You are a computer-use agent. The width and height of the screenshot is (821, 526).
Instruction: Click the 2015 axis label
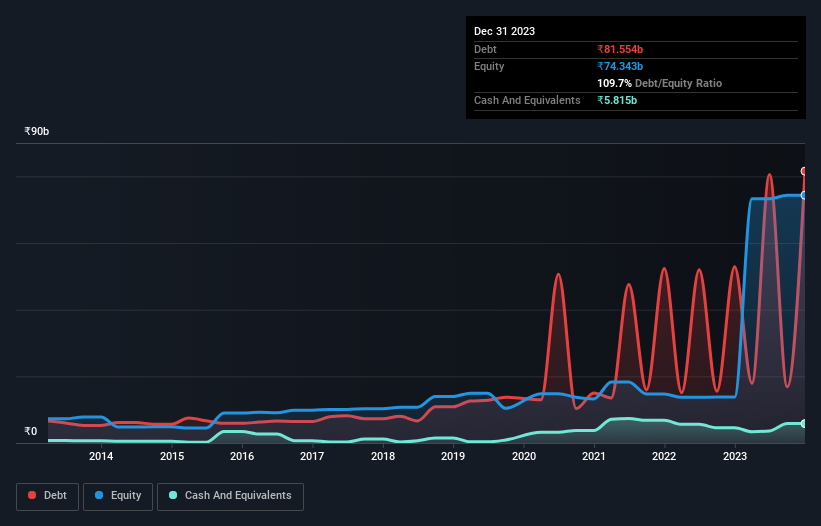(x=172, y=456)
